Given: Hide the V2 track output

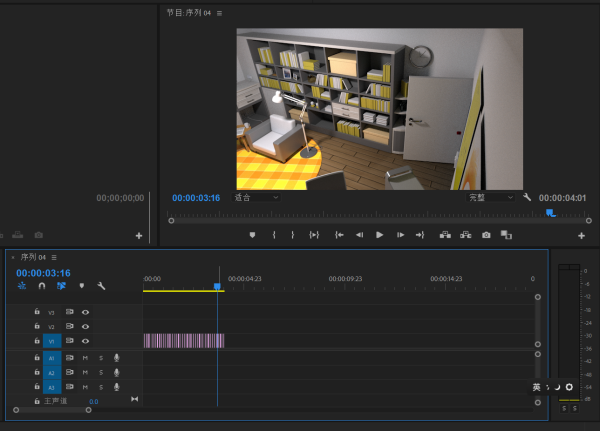Looking at the screenshot, I should click(85, 327).
